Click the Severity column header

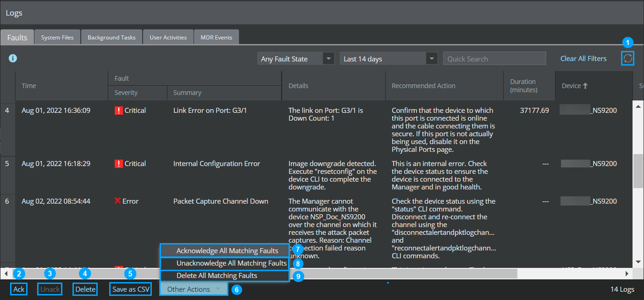(x=138, y=93)
